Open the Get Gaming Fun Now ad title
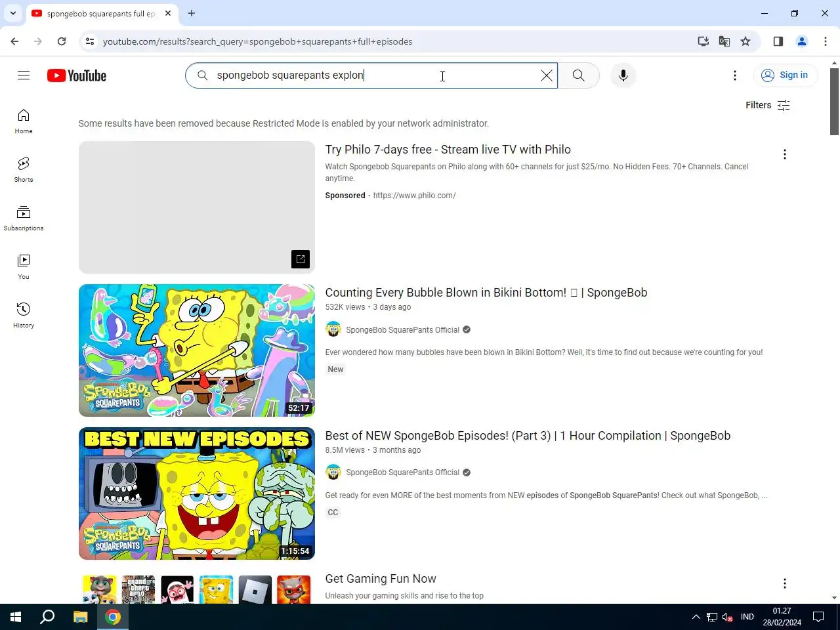This screenshot has height=630, width=840. pyautogui.click(x=381, y=579)
